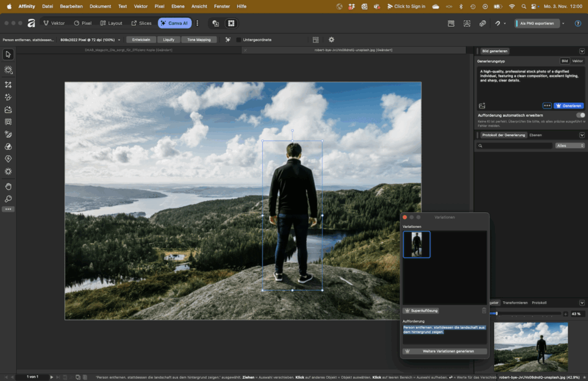The image size is (588, 381).
Task: Select the Move tool arrow in the toolbar
Action: pos(8,55)
